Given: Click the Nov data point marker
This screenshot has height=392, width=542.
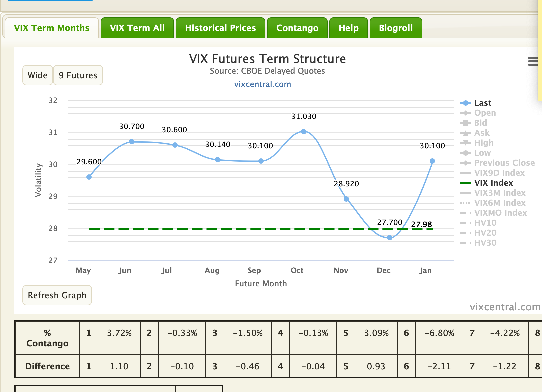Looking at the screenshot, I should pyautogui.click(x=346, y=199).
